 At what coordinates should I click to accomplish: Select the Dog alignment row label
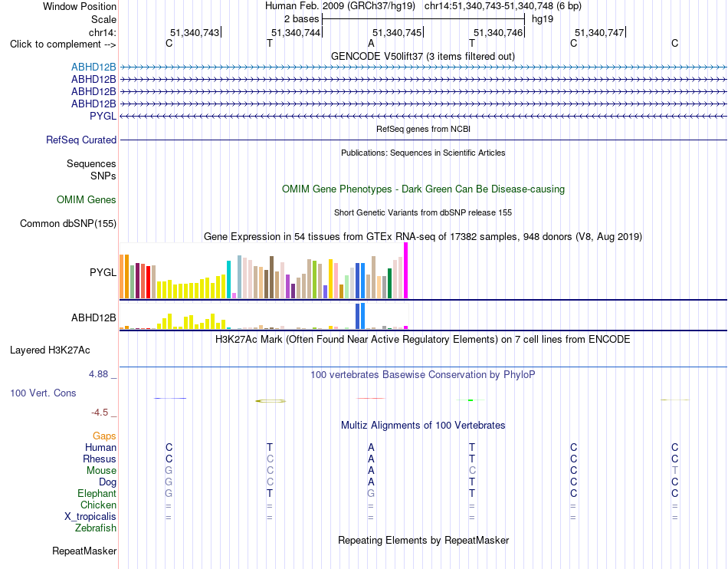[x=107, y=482]
